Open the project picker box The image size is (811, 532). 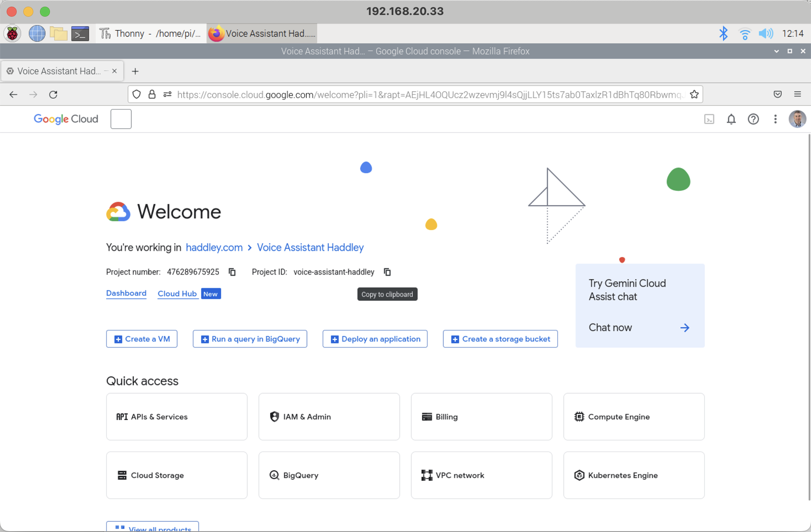(121, 119)
